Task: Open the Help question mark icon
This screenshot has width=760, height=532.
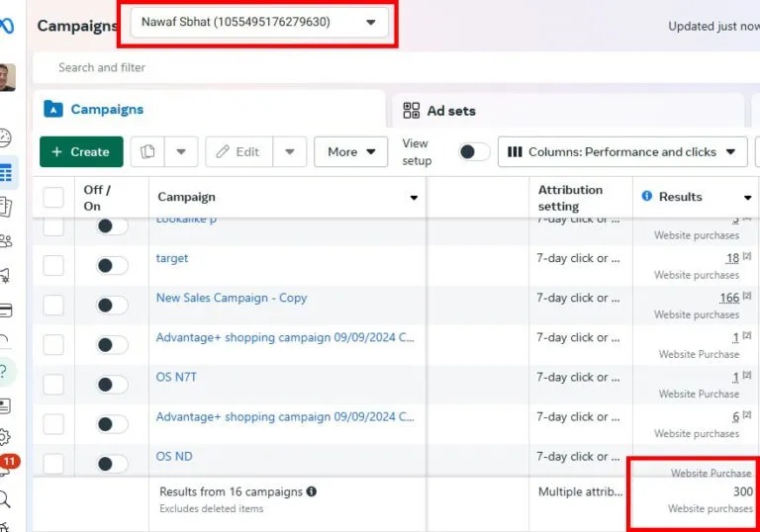Action: [x=6, y=372]
